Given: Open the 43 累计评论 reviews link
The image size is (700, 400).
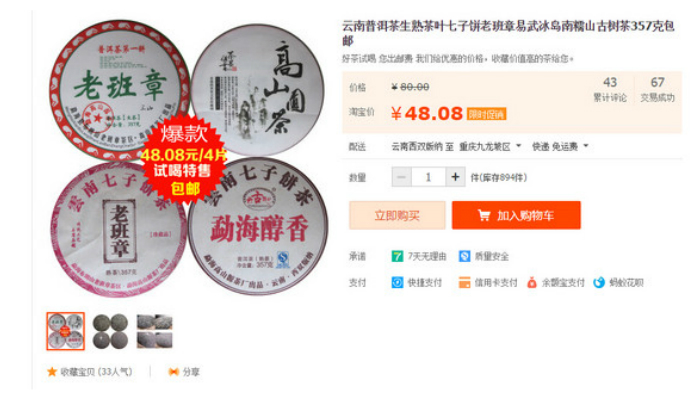Looking at the screenshot, I should tap(610, 89).
